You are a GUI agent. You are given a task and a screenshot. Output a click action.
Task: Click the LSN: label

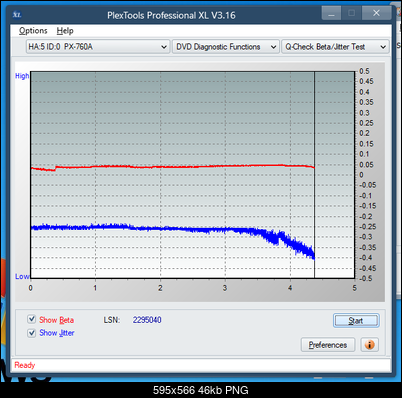112,320
